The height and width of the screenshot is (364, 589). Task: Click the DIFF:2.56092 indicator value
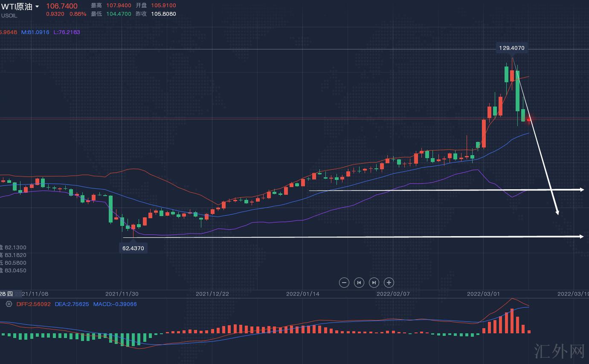(x=33, y=304)
